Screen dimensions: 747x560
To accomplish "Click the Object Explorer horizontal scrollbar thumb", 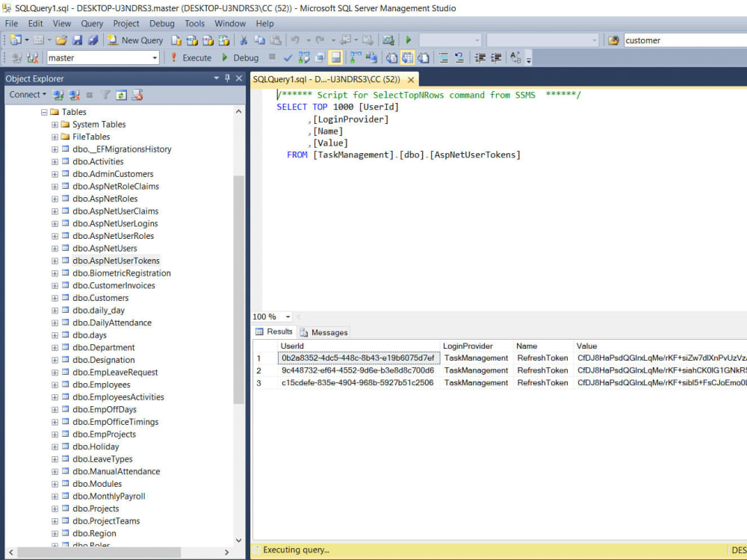I will pos(99,552).
